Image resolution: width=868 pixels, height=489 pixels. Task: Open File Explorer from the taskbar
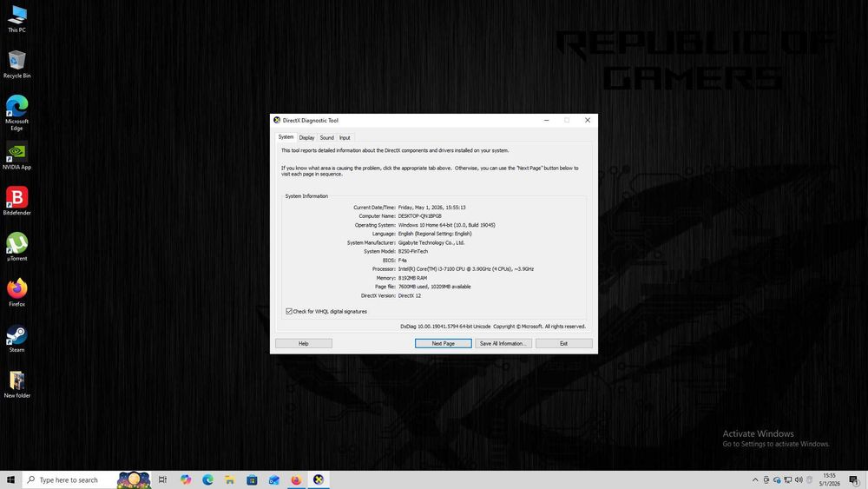(x=230, y=479)
